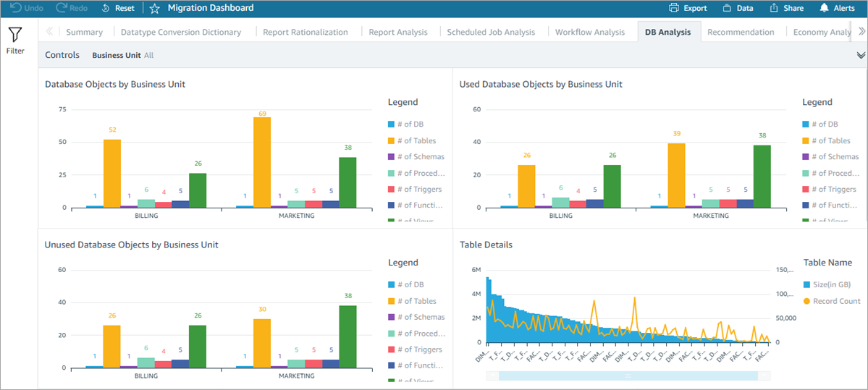The height and width of the screenshot is (390, 868).
Task: Toggle # of Tables in Unused Objects legend
Action: (x=412, y=301)
